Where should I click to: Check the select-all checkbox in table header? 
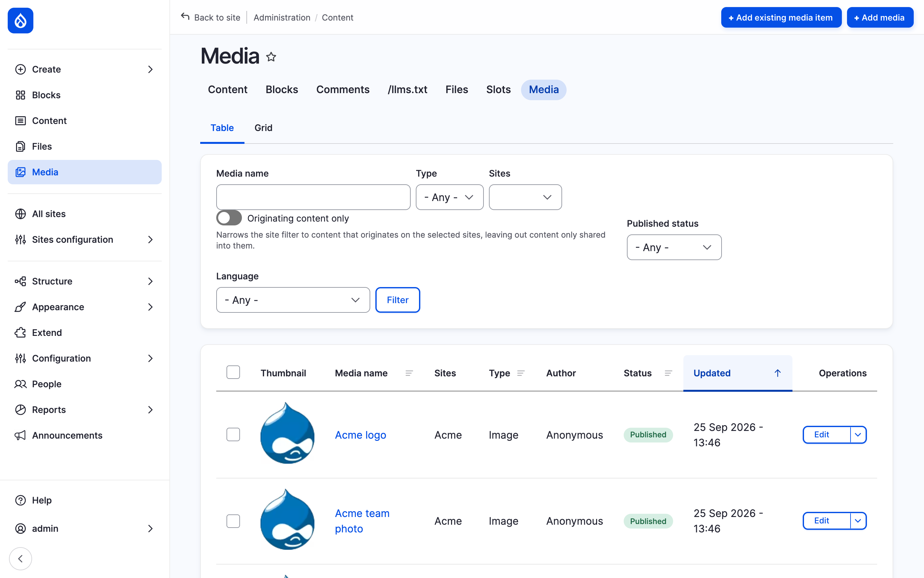[233, 372]
